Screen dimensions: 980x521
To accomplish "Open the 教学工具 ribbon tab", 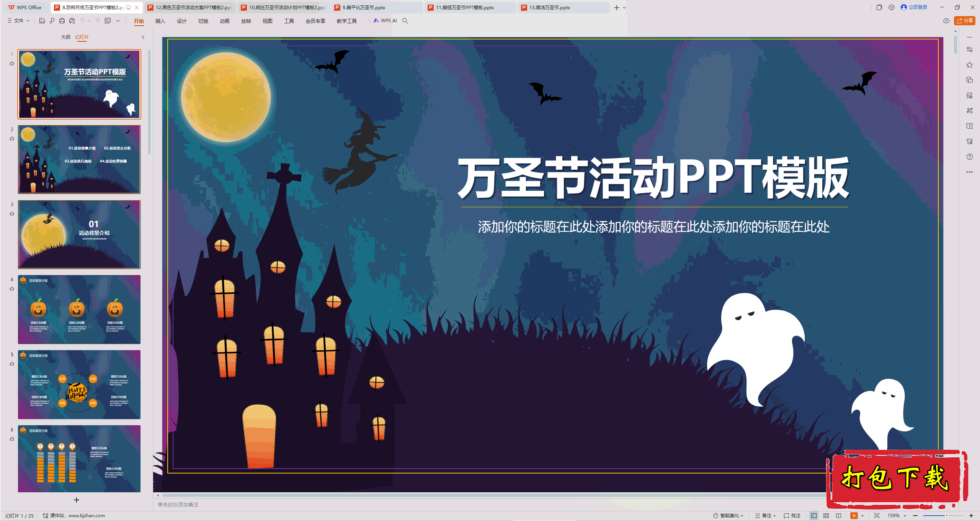I will pos(347,21).
